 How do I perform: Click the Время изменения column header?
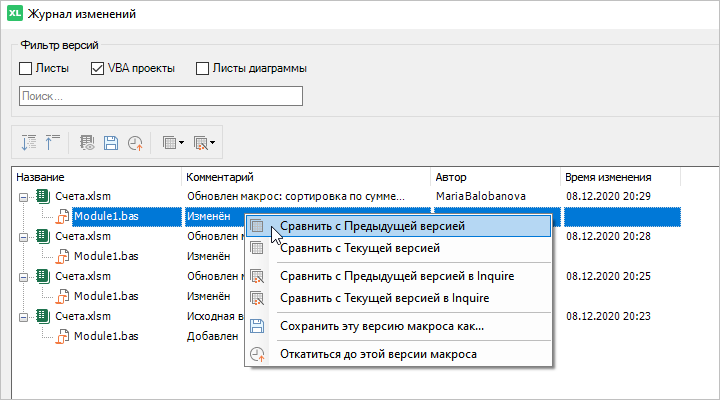click(620, 177)
